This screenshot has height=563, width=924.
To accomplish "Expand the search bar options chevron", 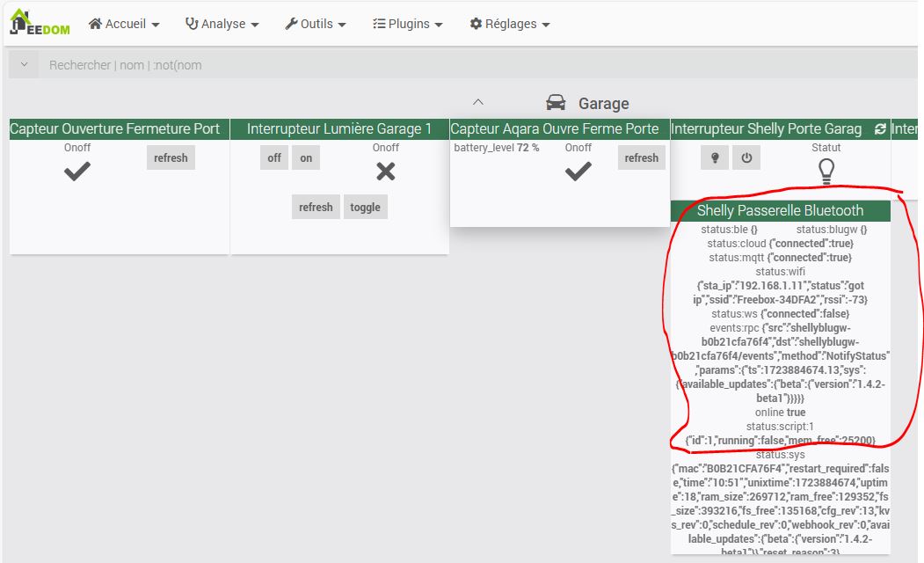I will click(x=24, y=65).
